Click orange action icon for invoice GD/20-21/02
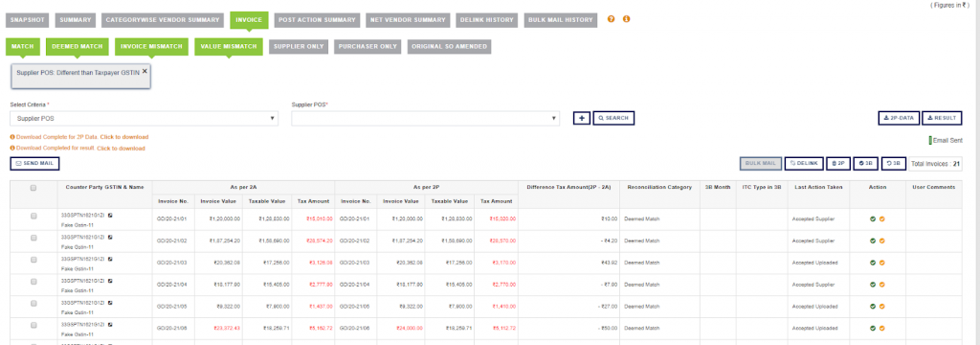980x345 pixels. click(881, 241)
